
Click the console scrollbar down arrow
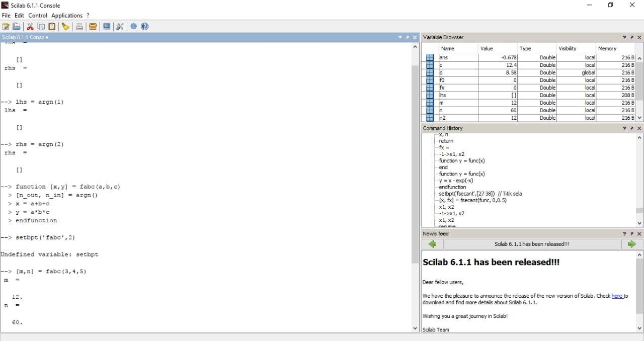415,328
